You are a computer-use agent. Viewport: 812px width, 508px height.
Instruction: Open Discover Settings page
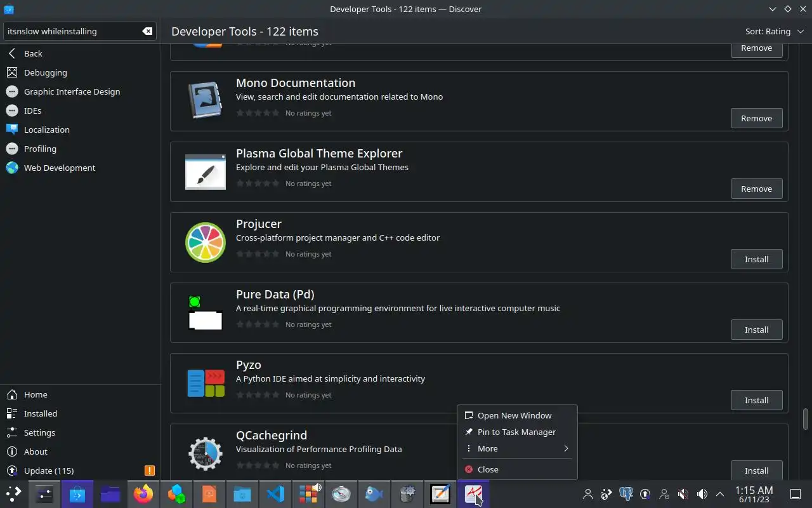click(x=80, y=432)
